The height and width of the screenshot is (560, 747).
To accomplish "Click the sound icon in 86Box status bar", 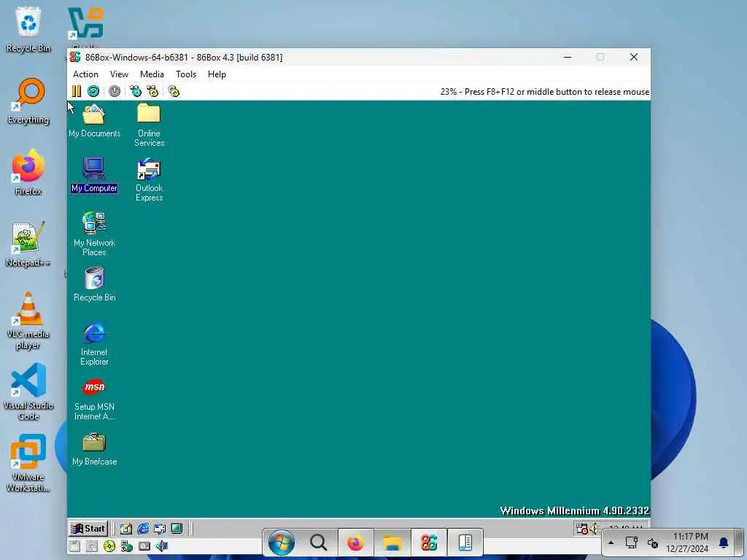I will (161, 545).
